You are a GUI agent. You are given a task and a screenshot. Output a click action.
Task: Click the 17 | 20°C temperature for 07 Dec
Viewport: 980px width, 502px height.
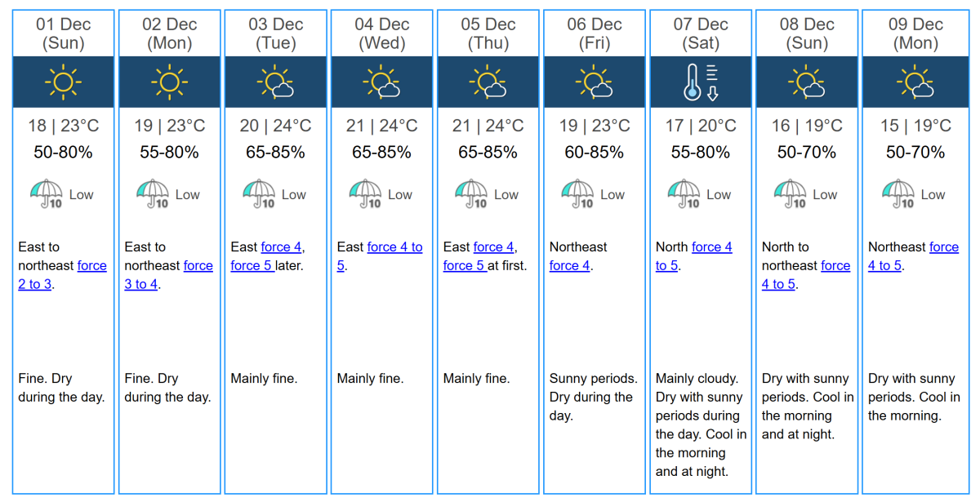point(701,126)
